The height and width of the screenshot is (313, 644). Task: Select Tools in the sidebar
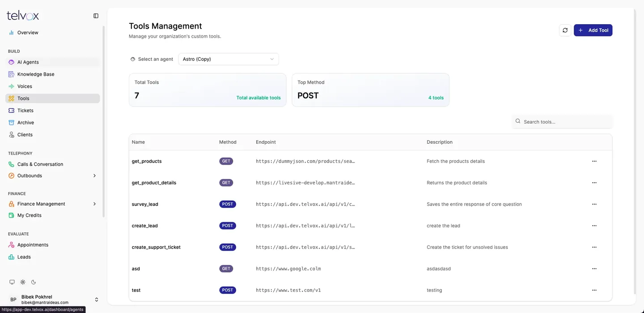[53, 99]
